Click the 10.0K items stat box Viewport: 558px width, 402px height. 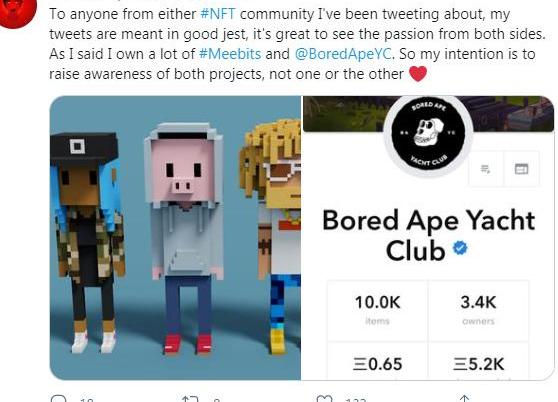[377, 310]
